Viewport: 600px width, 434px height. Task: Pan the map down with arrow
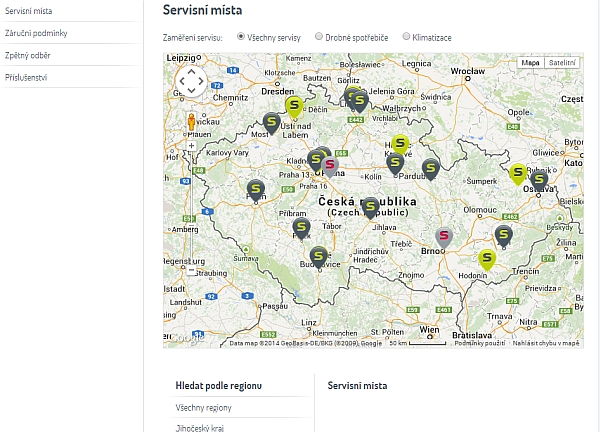(x=191, y=91)
